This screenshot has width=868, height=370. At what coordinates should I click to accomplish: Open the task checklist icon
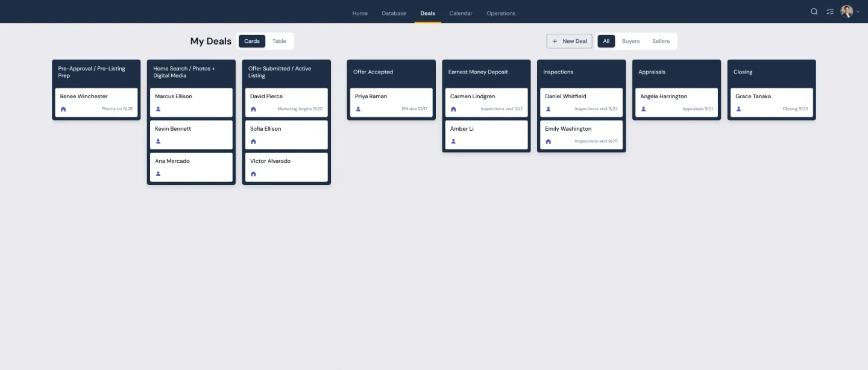830,11
